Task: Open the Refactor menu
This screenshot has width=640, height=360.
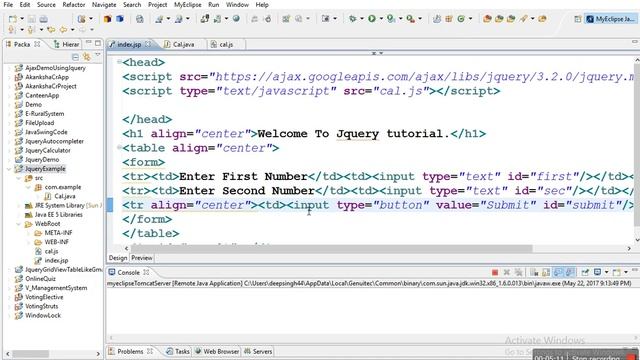Action: pos(73,5)
